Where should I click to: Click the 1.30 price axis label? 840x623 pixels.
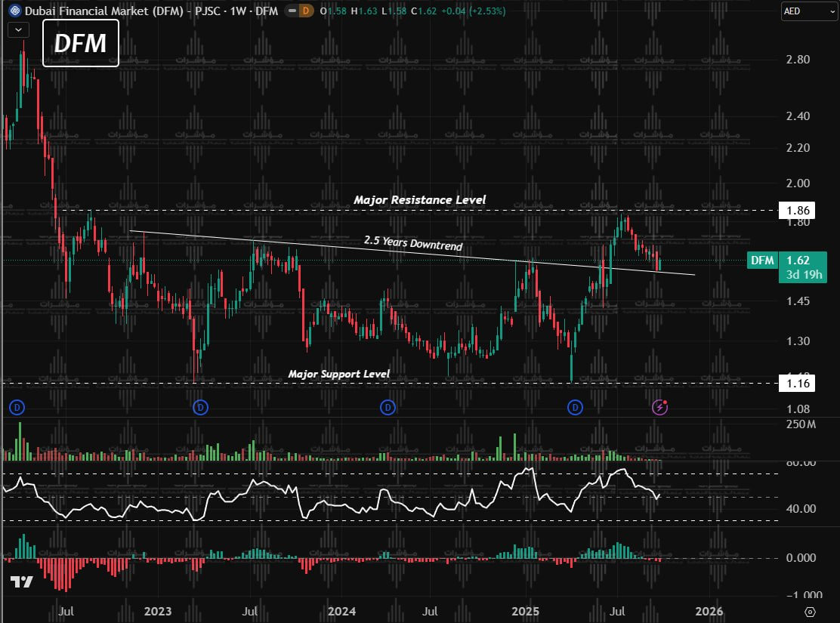tap(798, 341)
